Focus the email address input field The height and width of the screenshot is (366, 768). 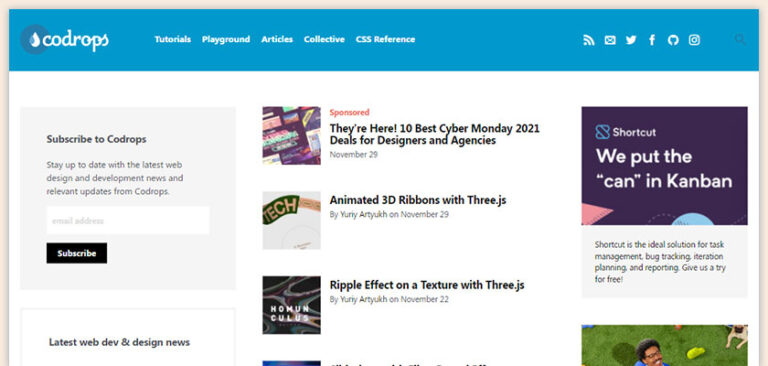coord(128,220)
